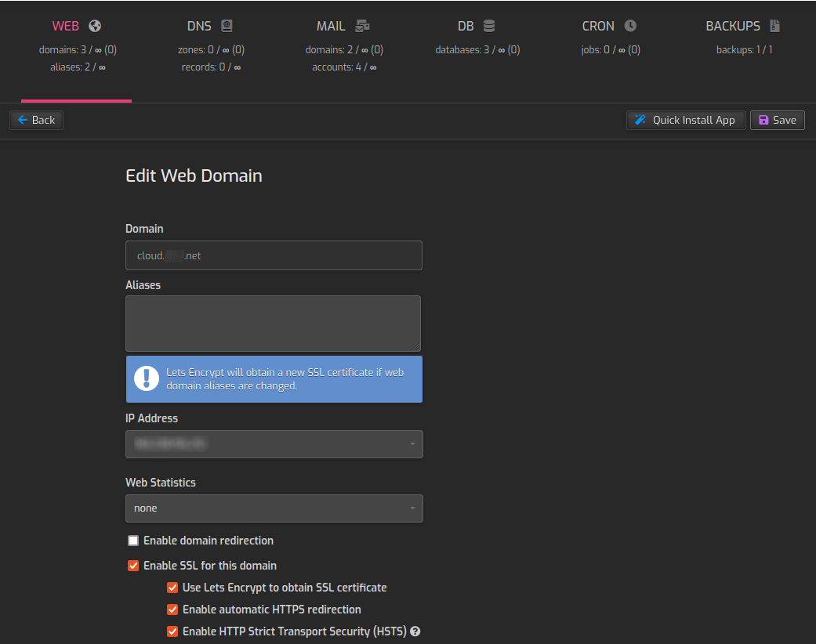Click the 'jobs: 0 / ∞ (0)' stat

click(611, 50)
